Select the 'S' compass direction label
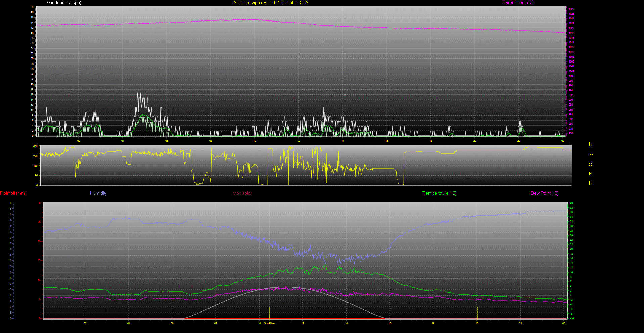644x333 pixels. [x=590, y=165]
